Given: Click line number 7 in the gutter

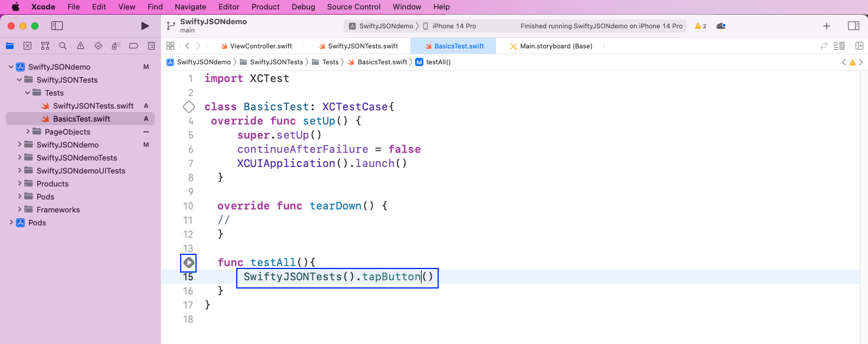Looking at the screenshot, I should click(191, 163).
